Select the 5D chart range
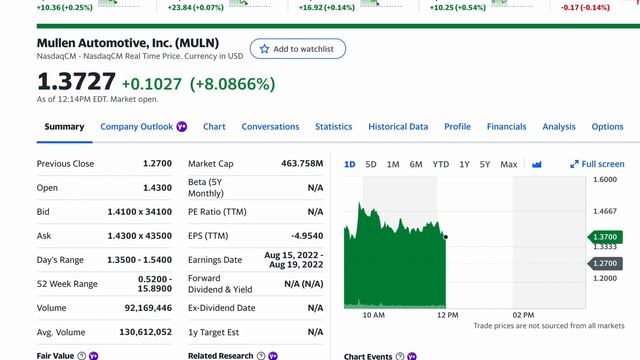This screenshot has width=640, height=360. pyautogui.click(x=371, y=164)
